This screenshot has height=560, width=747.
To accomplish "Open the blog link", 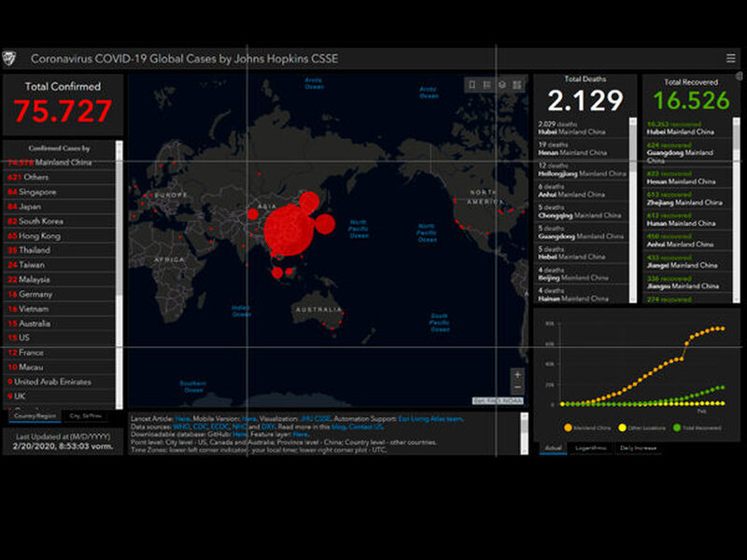I will click(338, 427).
